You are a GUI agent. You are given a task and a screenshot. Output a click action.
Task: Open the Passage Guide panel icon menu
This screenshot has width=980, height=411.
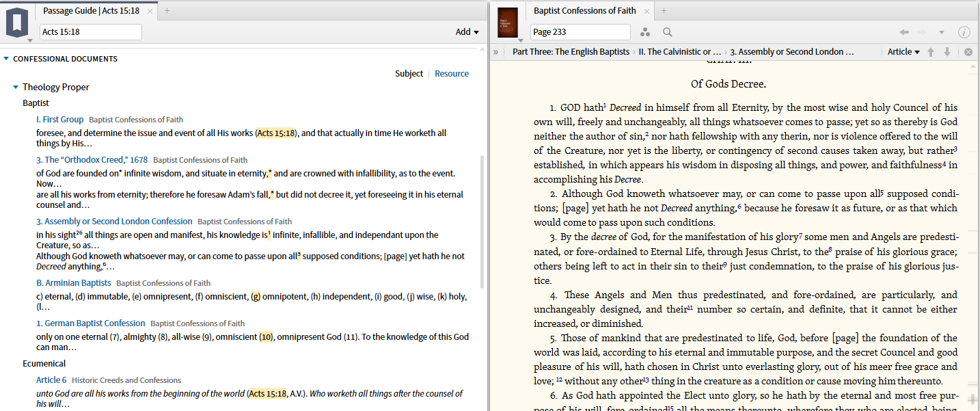17,22
